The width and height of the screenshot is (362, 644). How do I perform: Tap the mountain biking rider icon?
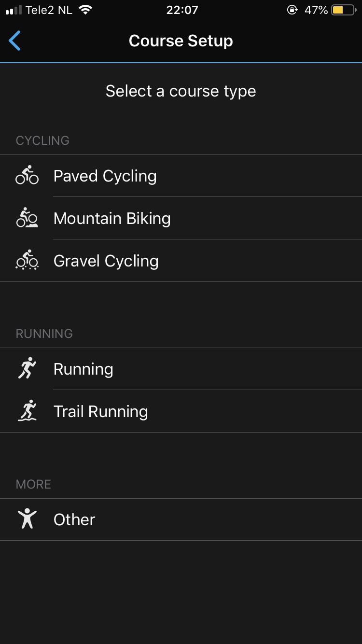[x=27, y=218]
